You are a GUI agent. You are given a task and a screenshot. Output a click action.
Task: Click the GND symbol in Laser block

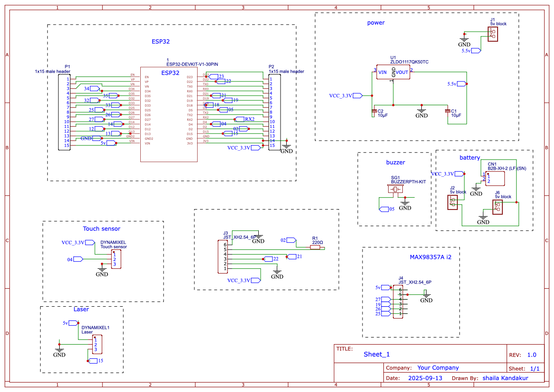point(59,351)
